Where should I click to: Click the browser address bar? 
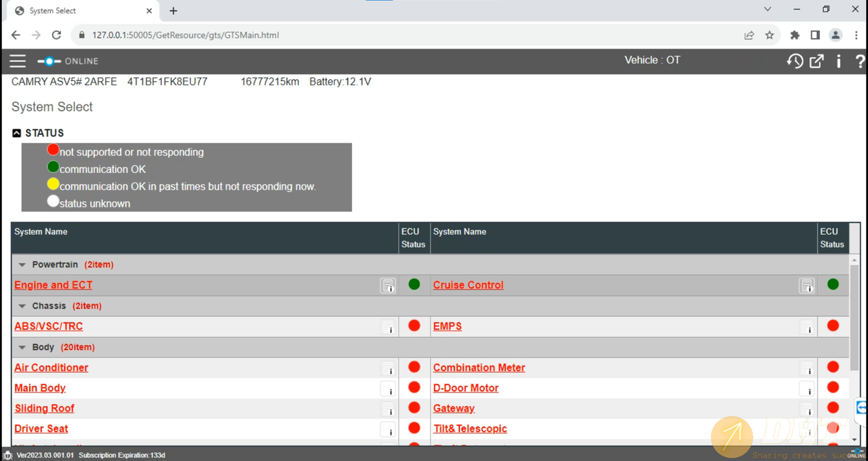coord(407,35)
